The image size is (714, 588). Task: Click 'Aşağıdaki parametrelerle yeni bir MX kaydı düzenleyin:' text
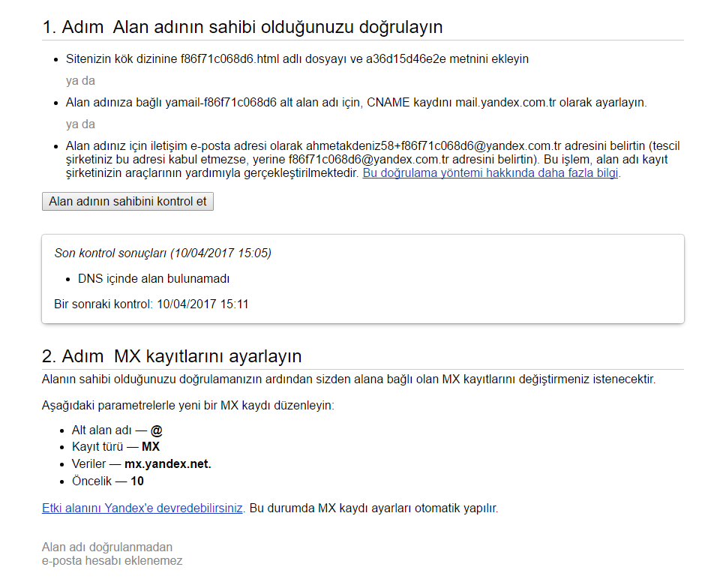[188, 405]
